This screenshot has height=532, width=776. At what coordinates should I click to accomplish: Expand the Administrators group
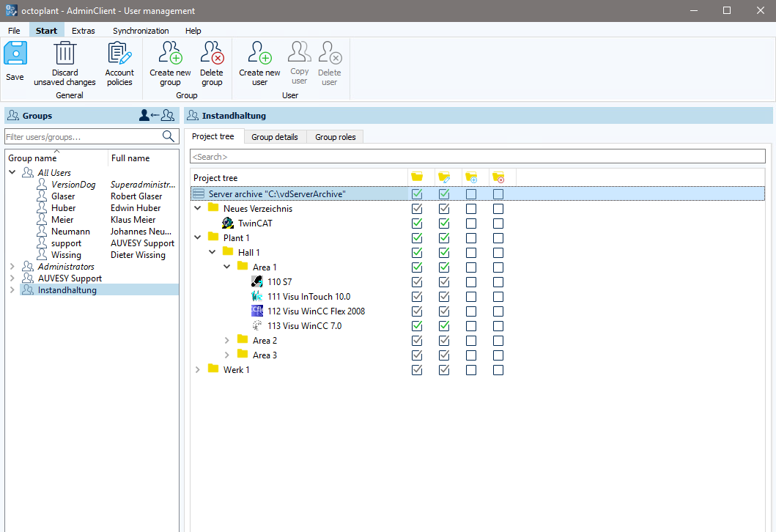point(12,266)
